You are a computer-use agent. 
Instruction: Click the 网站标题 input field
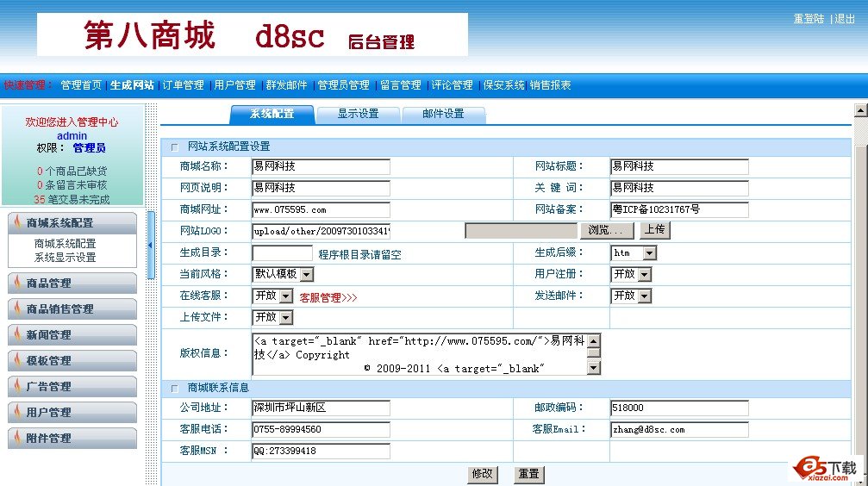pyautogui.click(x=679, y=166)
